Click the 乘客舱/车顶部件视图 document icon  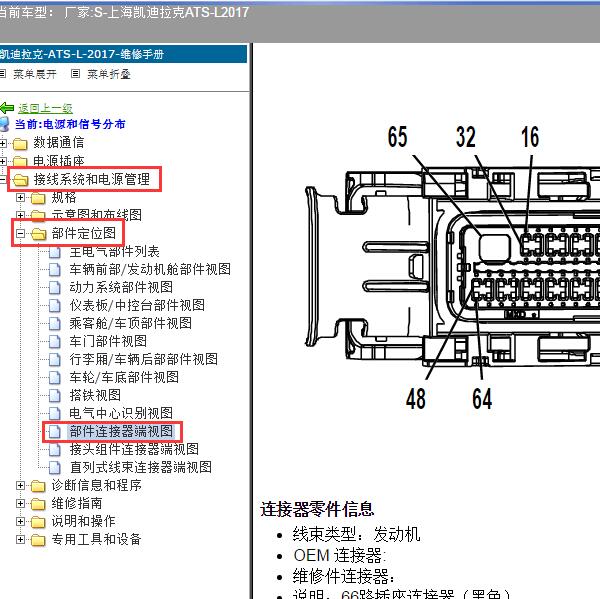(x=55, y=323)
